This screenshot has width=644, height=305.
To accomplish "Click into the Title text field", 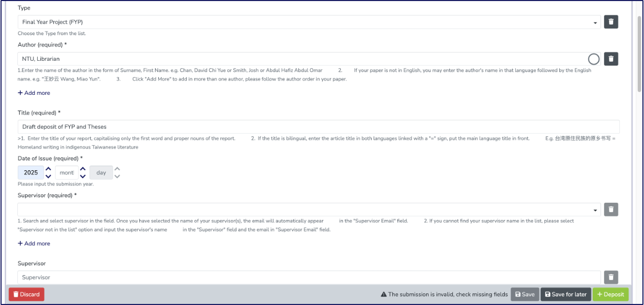I will [318, 127].
